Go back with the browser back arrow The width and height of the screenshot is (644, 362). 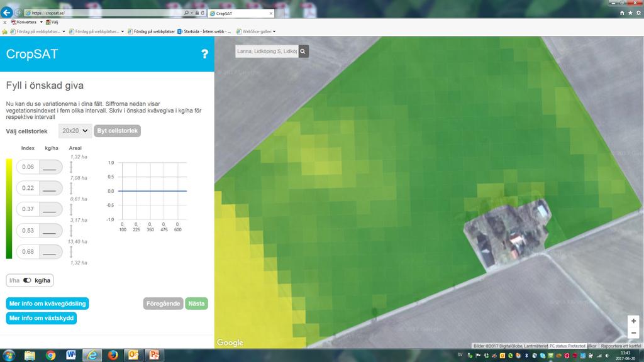pyautogui.click(x=6, y=13)
